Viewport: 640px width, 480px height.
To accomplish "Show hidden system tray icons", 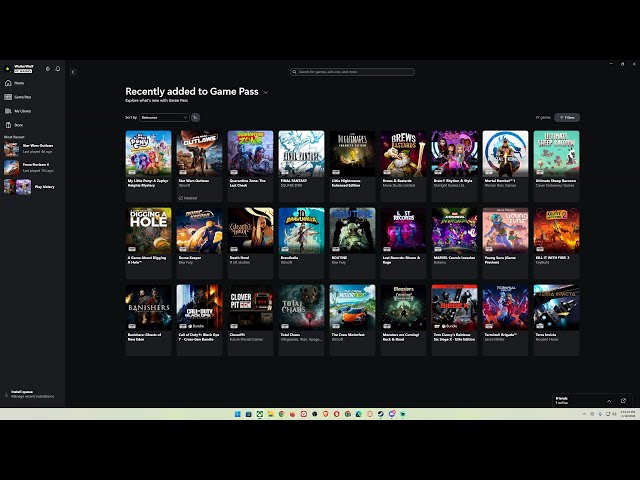I will 584,414.
